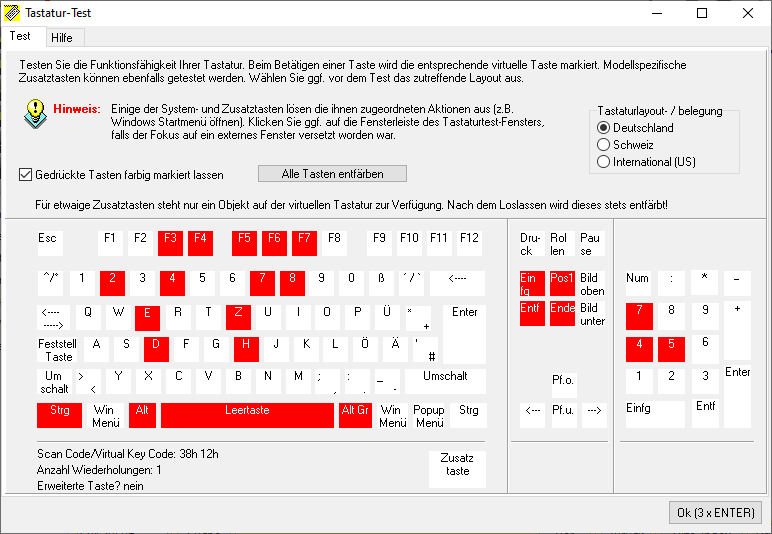This screenshot has height=534, width=772.
Task: Click the red Entf navigation key
Action: tap(532, 314)
